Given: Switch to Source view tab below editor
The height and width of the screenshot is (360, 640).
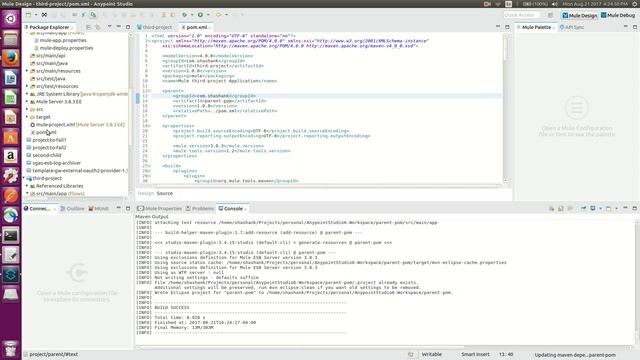Looking at the screenshot, I should pyautogui.click(x=165, y=193).
